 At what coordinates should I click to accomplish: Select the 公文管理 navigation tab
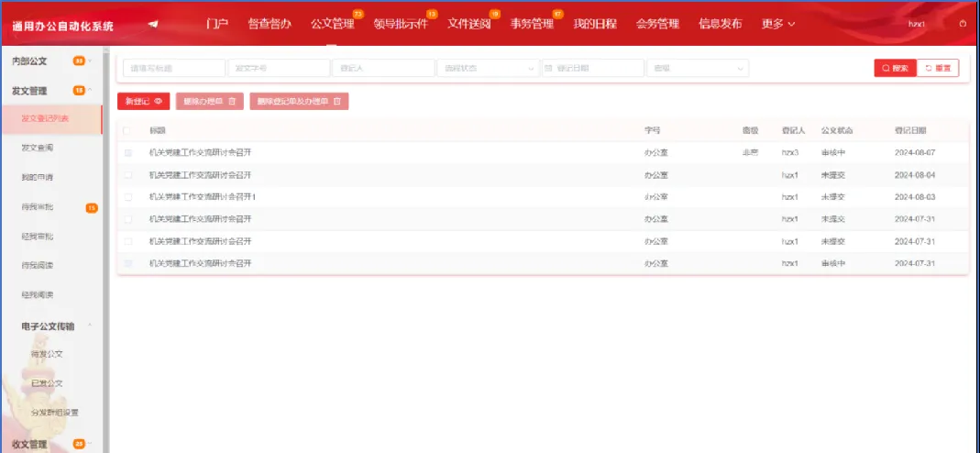[333, 25]
